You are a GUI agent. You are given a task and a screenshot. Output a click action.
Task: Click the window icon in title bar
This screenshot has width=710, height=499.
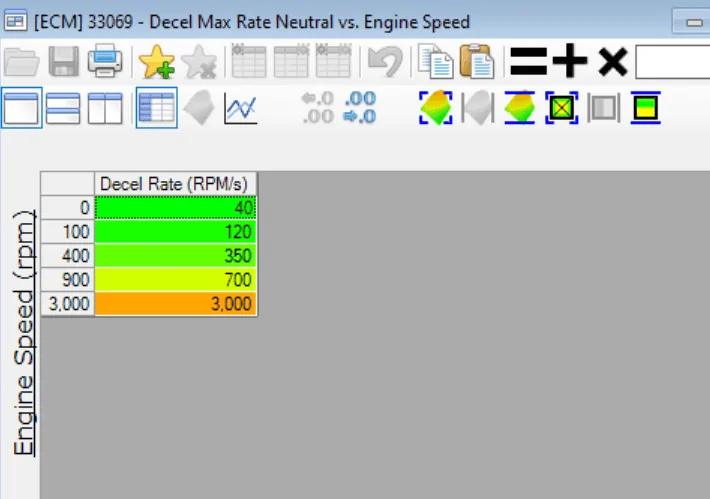[x=15, y=21]
